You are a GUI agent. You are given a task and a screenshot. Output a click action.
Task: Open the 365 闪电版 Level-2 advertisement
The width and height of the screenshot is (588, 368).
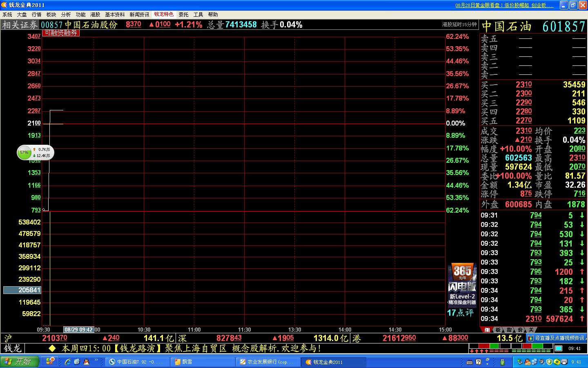[462, 285]
